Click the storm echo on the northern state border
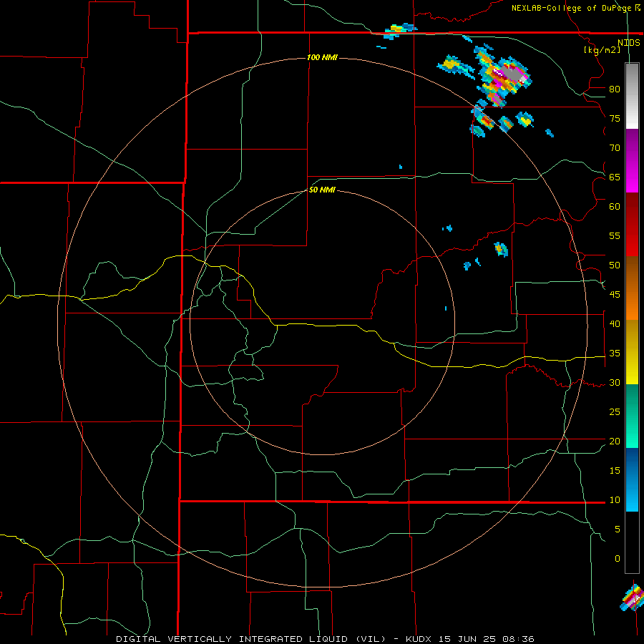644x644 pixels. [399, 31]
